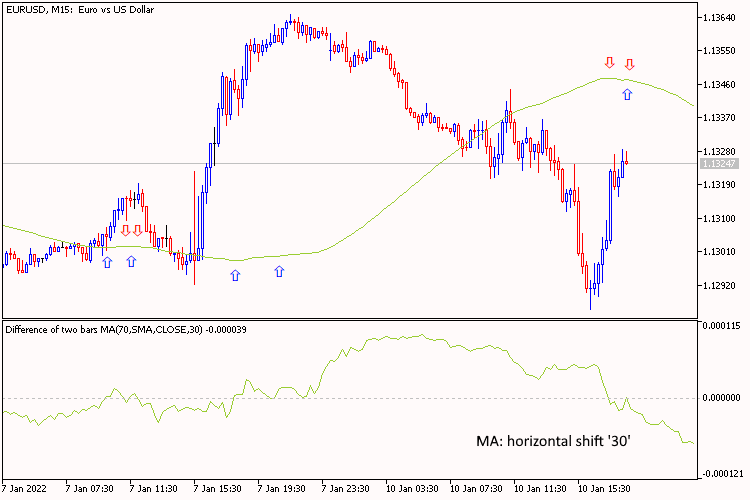
Task: Select the blue up arrow above 7 Jan 19:30
Action: pos(279,272)
